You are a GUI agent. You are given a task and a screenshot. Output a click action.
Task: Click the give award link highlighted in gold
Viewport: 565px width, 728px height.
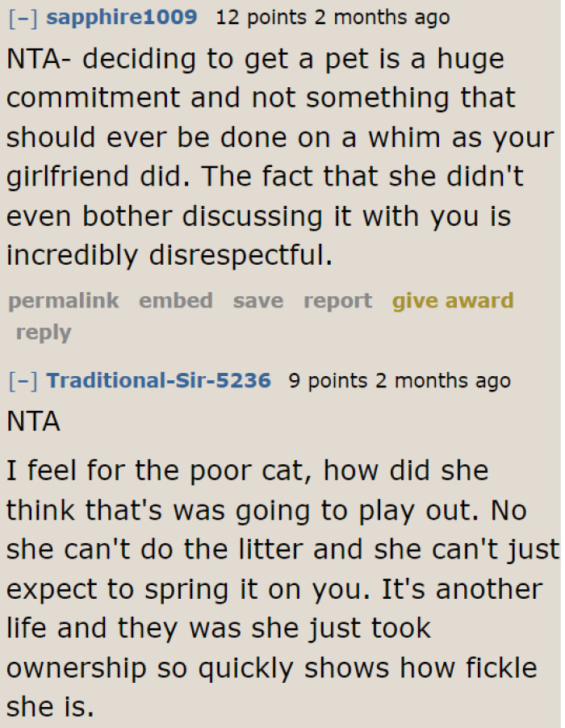[x=453, y=300]
